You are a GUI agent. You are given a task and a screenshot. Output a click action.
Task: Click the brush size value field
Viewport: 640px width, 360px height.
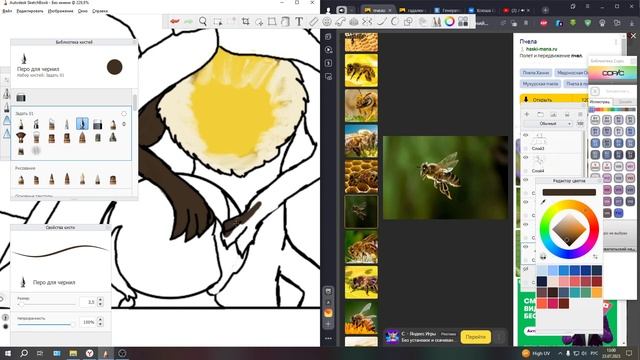88,302
